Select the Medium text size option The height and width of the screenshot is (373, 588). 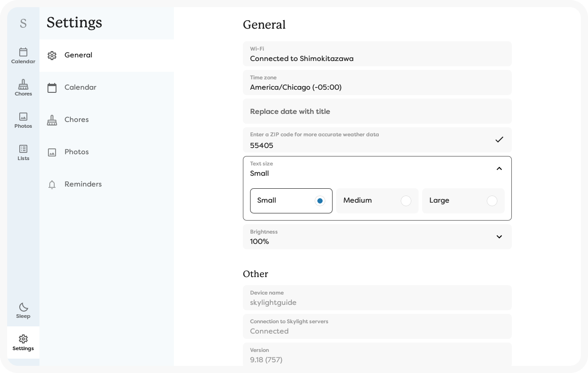coord(377,201)
